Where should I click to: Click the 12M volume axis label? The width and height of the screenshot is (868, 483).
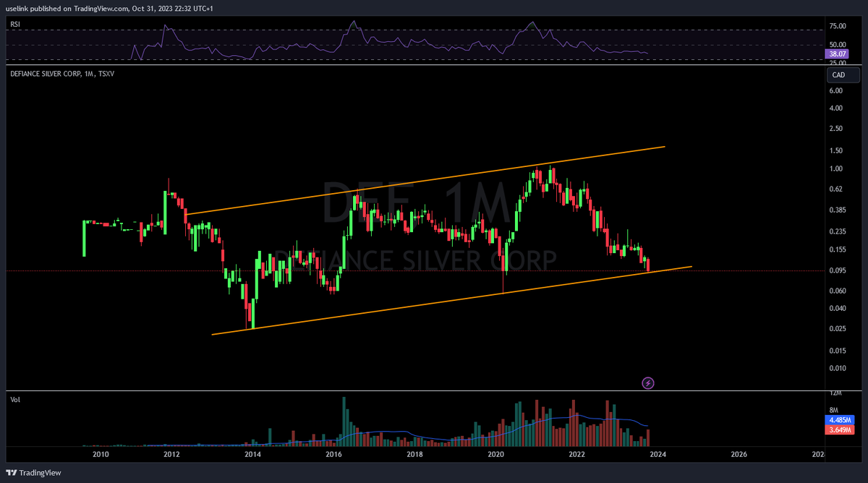pyautogui.click(x=835, y=393)
